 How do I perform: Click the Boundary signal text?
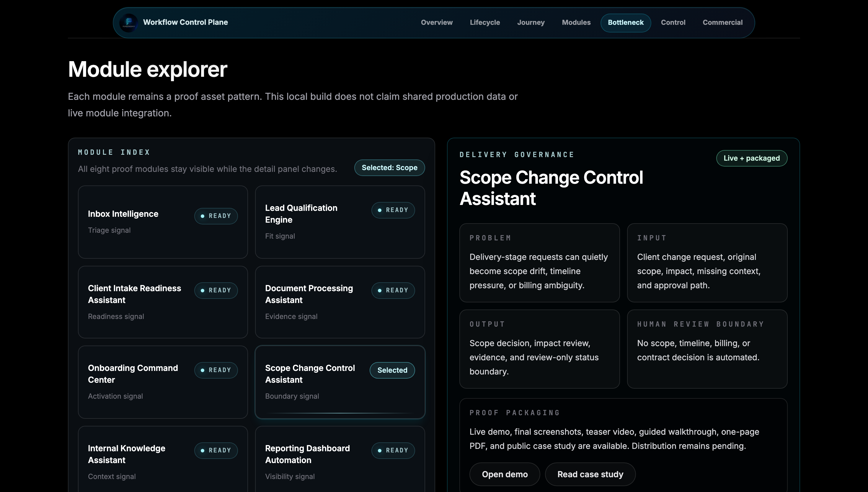pyautogui.click(x=292, y=396)
